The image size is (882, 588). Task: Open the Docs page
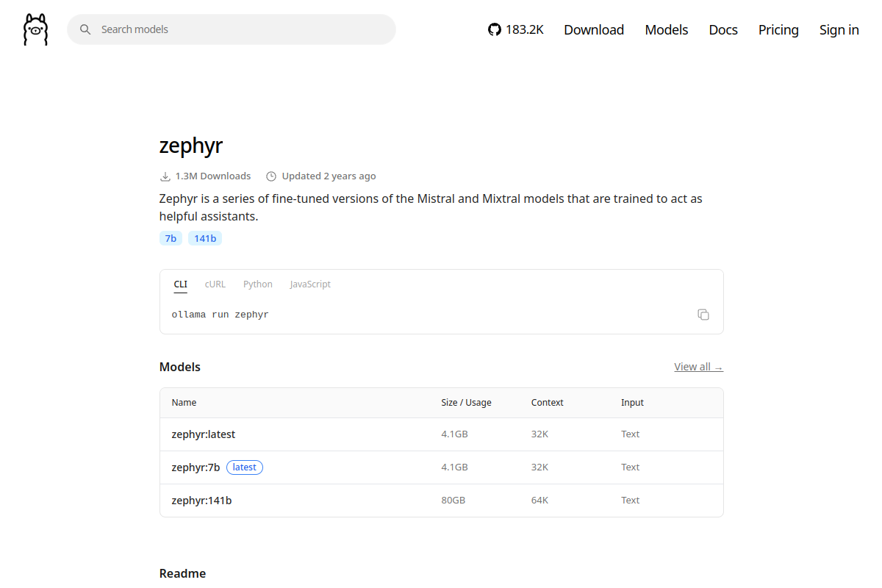pos(723,29)
